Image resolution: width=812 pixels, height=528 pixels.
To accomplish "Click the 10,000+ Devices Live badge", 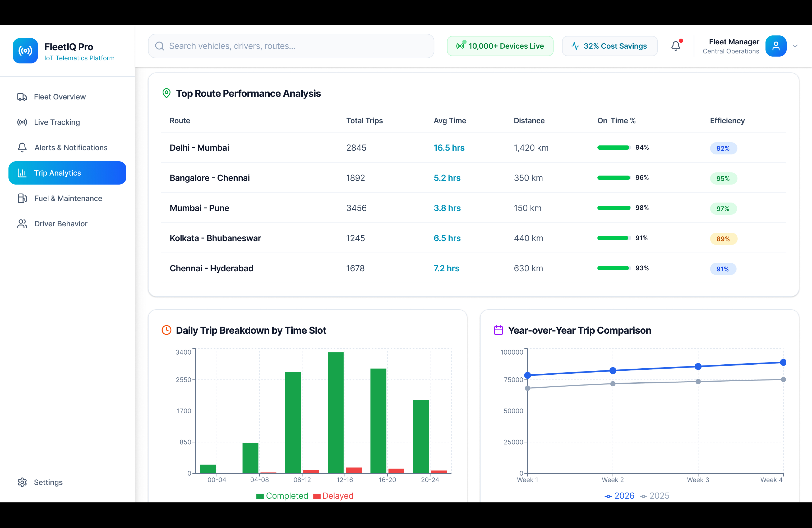I will pyautogui.click(x=499, y=46).
